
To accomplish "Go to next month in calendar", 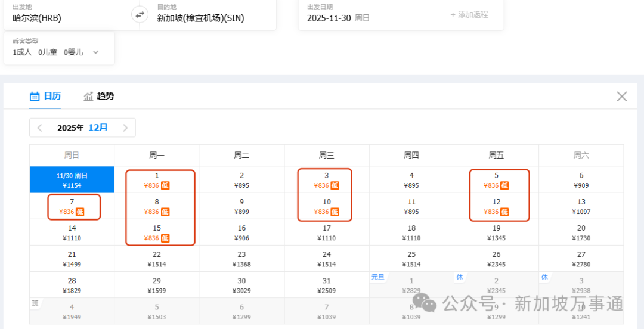I will coord(125,128).
